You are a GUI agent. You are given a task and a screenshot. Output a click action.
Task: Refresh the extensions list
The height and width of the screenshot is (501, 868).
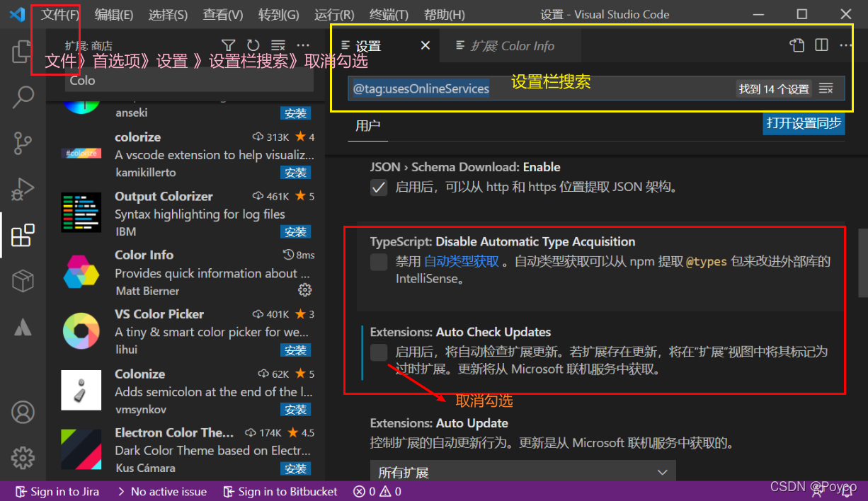tap(253, 45)
